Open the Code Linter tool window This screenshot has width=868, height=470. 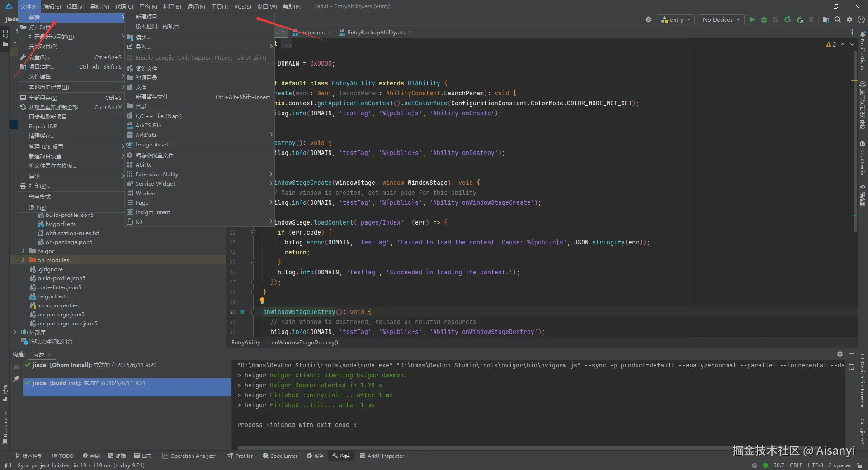coord(280,456)
